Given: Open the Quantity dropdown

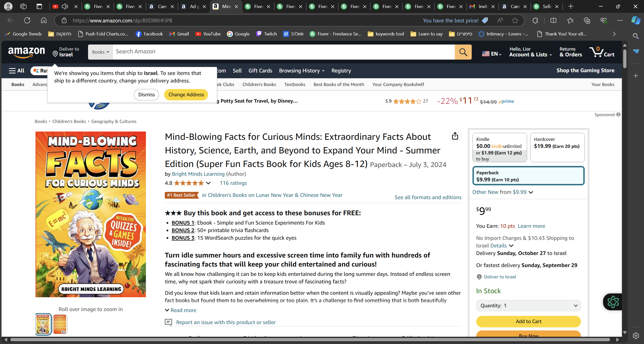Looking at the screenshot, I should [x=528, y=306].
